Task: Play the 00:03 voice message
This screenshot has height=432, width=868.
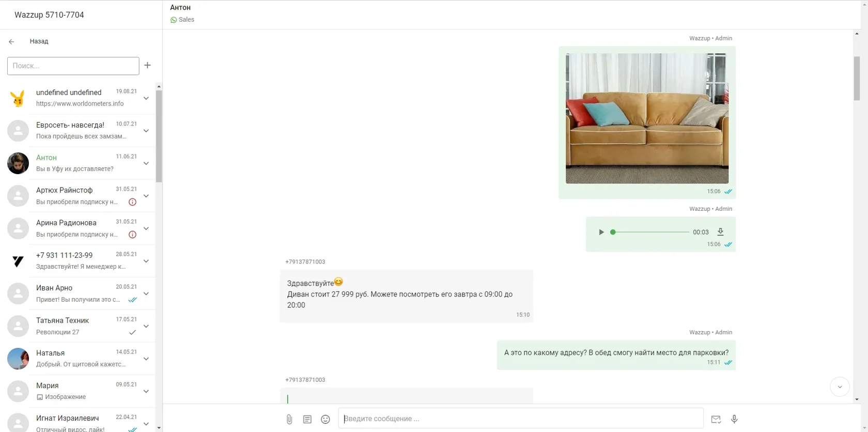Action: pos(601,232)
